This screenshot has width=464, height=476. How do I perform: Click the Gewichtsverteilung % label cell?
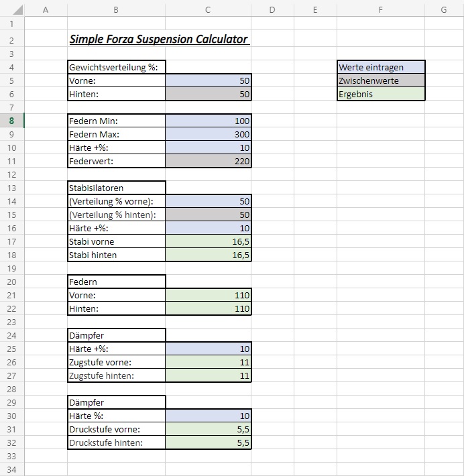pyautogui.click(x=116, y=67)
